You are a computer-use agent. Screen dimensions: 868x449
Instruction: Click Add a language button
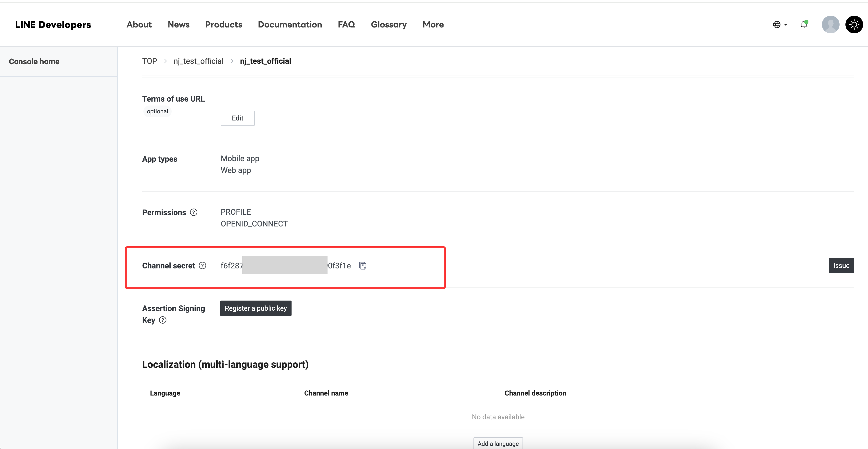pyautogui.click(x=498, y=444)
